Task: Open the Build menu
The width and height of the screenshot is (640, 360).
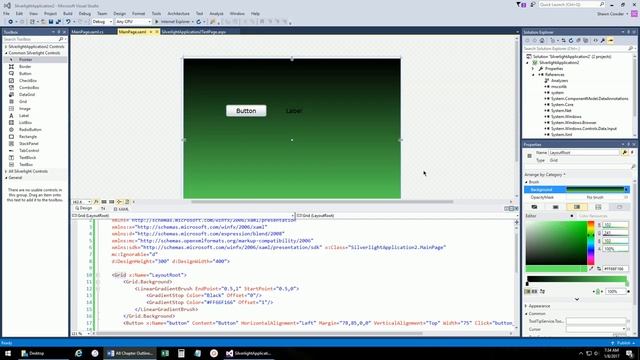Action: click(68, 13)
